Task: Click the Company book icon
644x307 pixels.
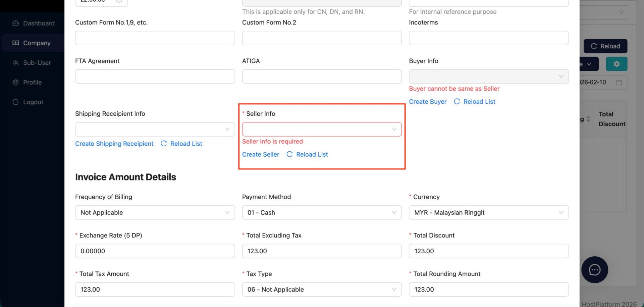Action: pyautogui.click(x=15, y=43)
